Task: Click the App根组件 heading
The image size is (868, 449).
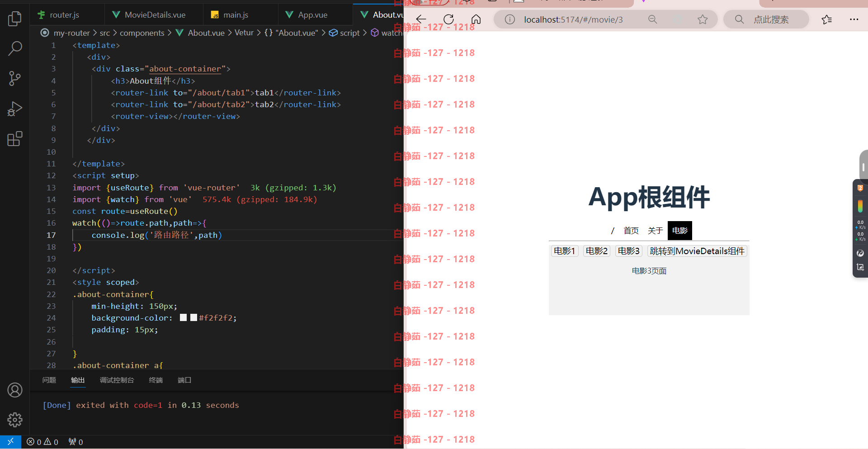Action: point(649,197)
